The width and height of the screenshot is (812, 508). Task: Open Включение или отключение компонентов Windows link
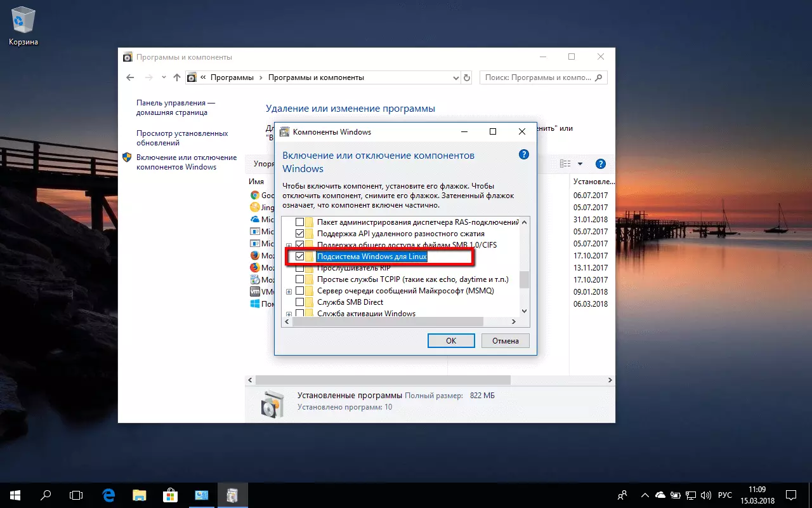pyautogui.click(x=187, y=162)
